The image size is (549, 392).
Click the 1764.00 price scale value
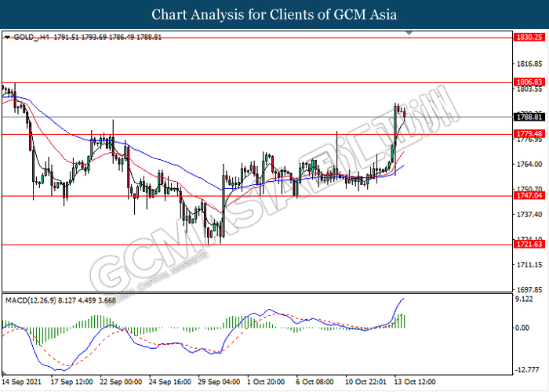pyautogui.click(x=529, y=164)
